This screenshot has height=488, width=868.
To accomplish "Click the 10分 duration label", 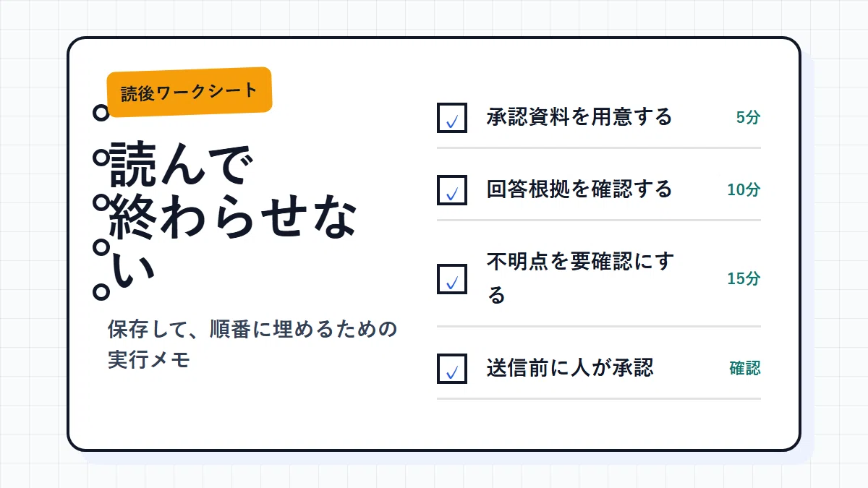I will (744, 189).
